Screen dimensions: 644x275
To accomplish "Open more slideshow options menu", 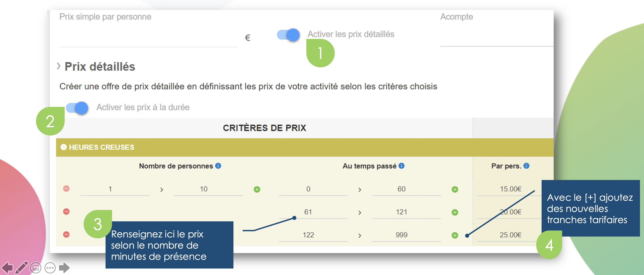I will tap(50, 268).
